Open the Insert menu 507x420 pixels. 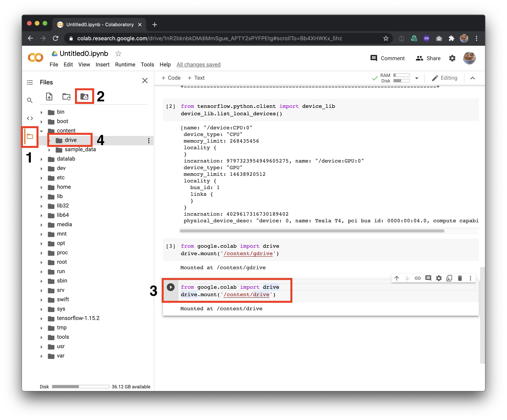[x=102, y=64]
